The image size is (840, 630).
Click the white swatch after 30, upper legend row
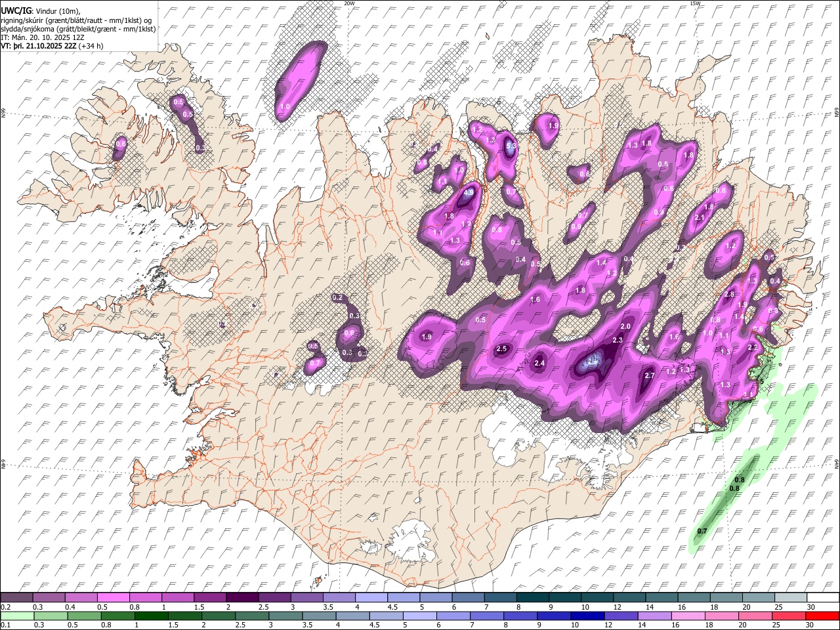point(822,598)
